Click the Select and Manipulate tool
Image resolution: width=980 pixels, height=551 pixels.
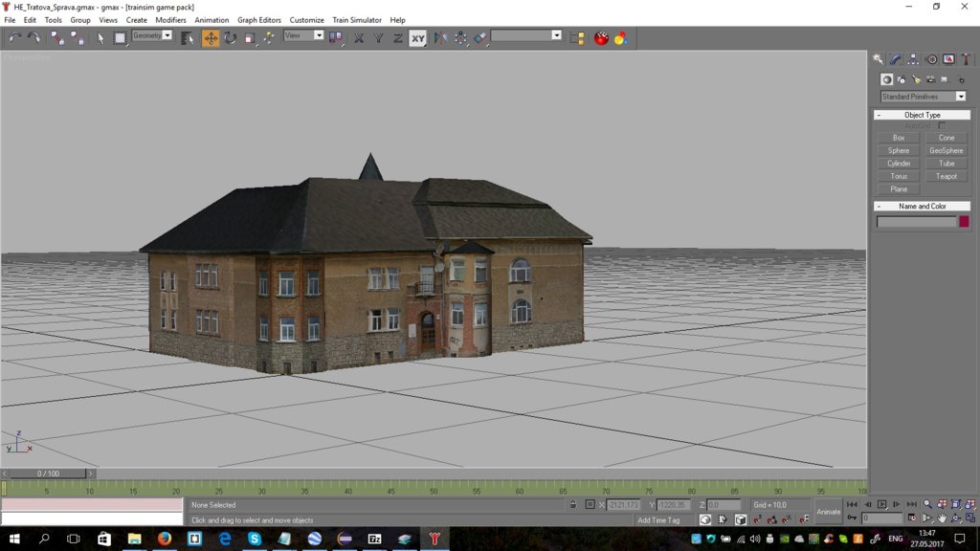pyautogui.click(x=269, y=38)
